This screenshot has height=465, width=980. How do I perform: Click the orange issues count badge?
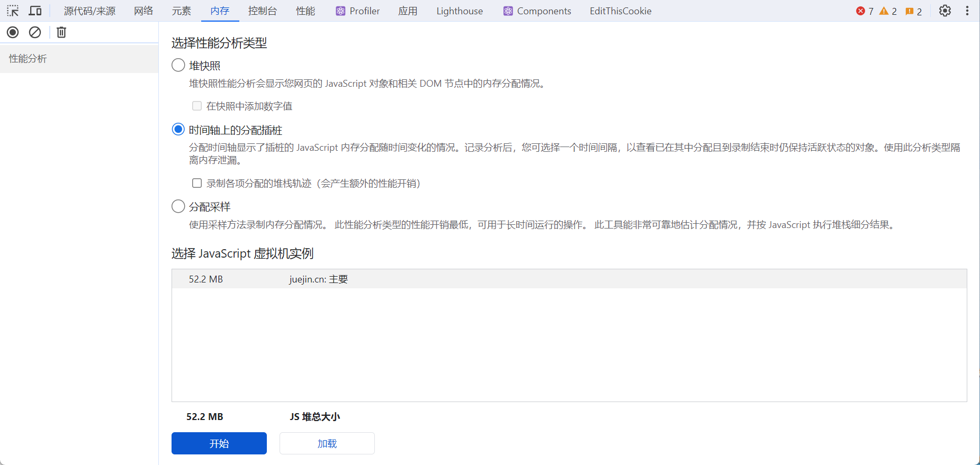coord(913,11)
